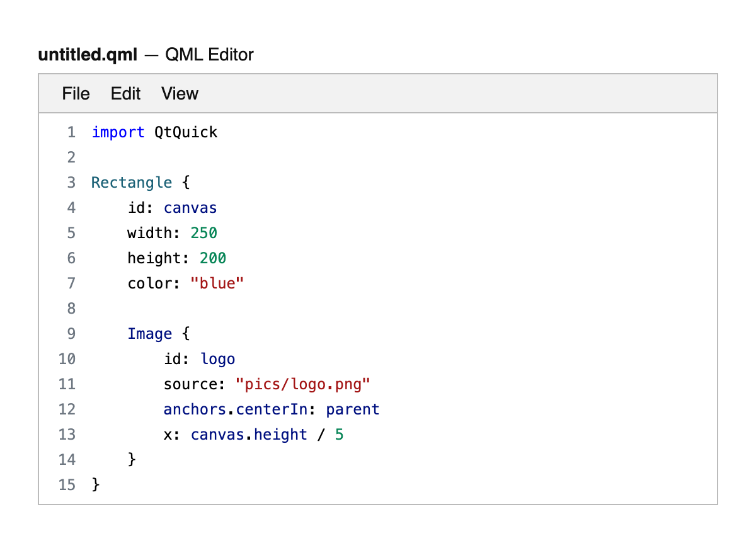The image size is (756, 548).
Task: Click line number 7 in the gutter
Action: click(71, 283)
